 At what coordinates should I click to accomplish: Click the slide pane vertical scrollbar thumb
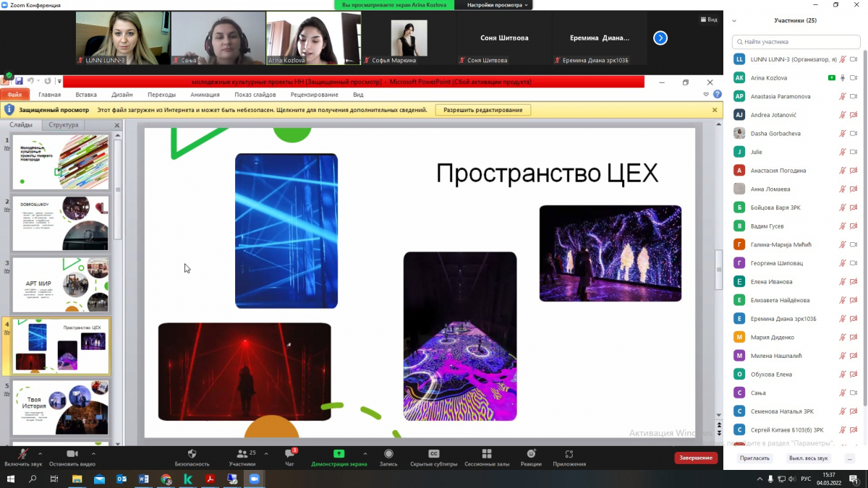click(718, 270)
